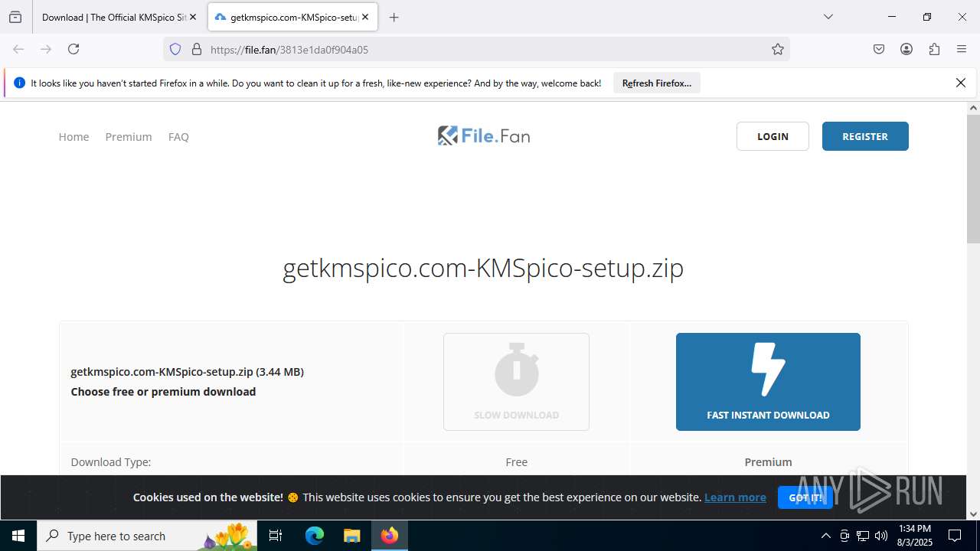Click the 'Free' download type cell
980x551 pixels.
pyautogui.click(x=517, y=461)
